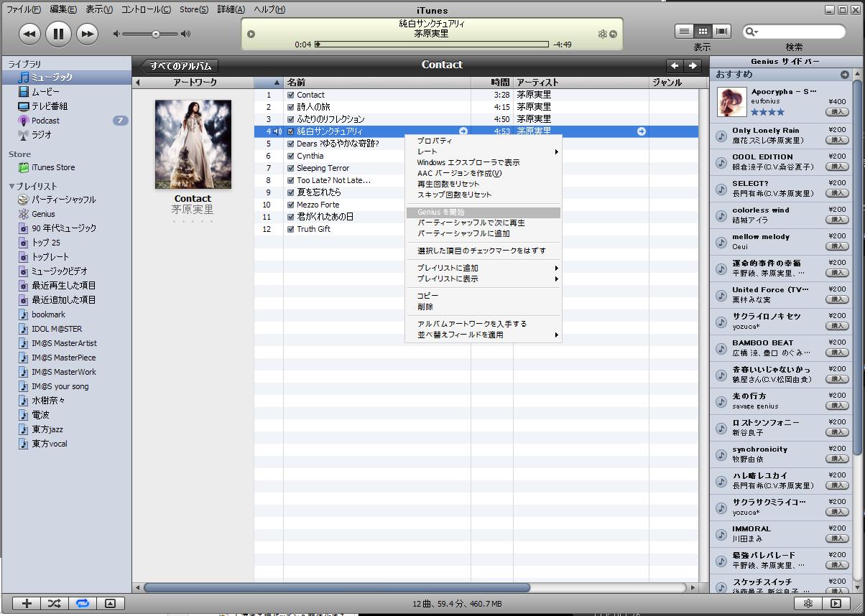
Task: Show or hide the artwork viewer
Action: (110, 604)
